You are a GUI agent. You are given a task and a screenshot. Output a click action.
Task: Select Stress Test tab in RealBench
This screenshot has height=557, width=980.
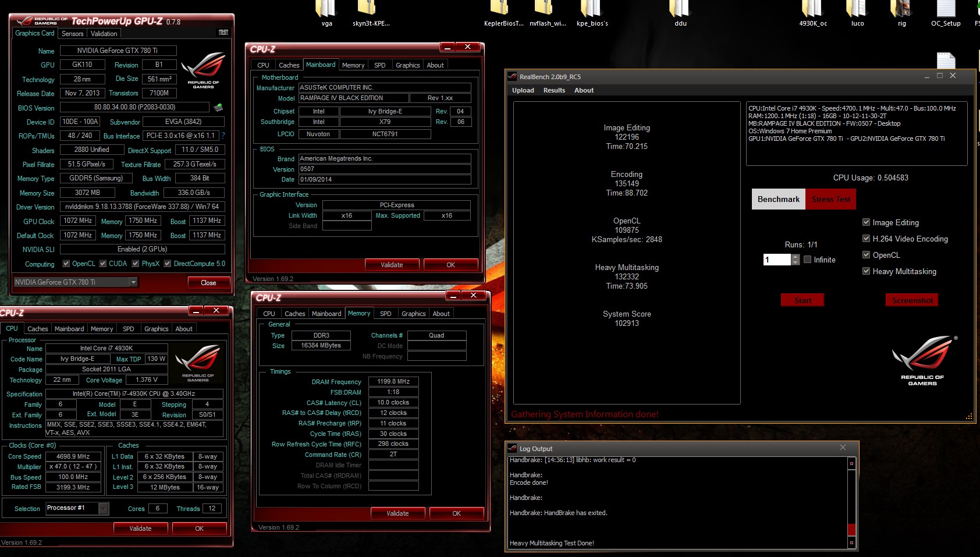click(830, 199)
